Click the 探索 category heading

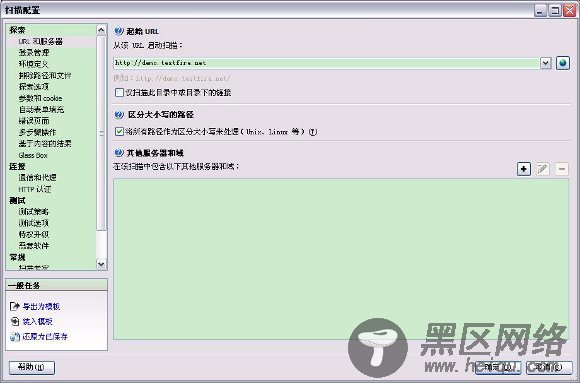click(17, 30)
